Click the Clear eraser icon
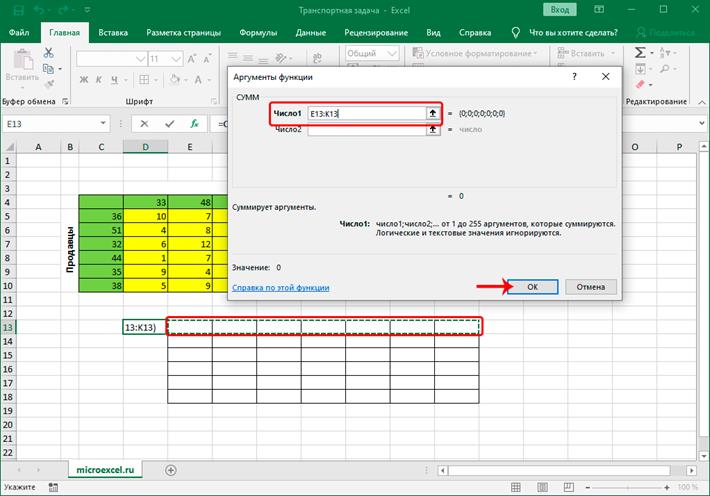Screen dimensions: 710x496 click(x=640, y=84)
